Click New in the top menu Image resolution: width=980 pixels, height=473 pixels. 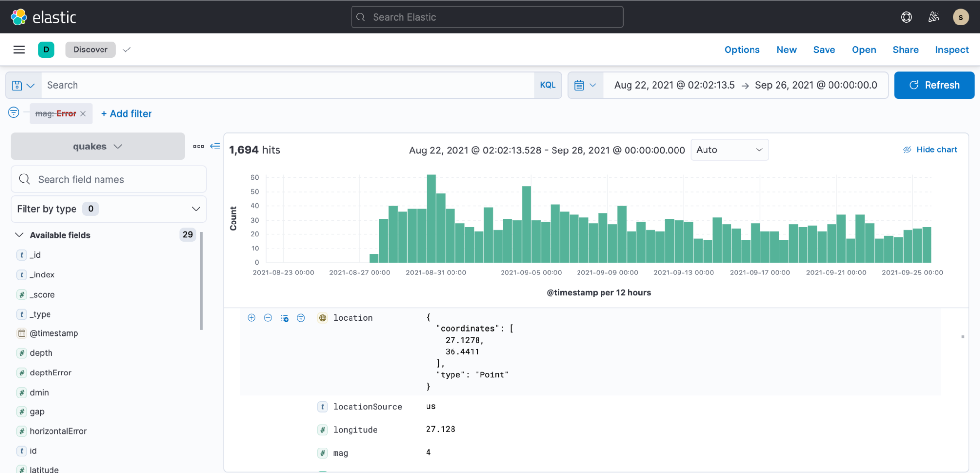(x=786, y=50)
